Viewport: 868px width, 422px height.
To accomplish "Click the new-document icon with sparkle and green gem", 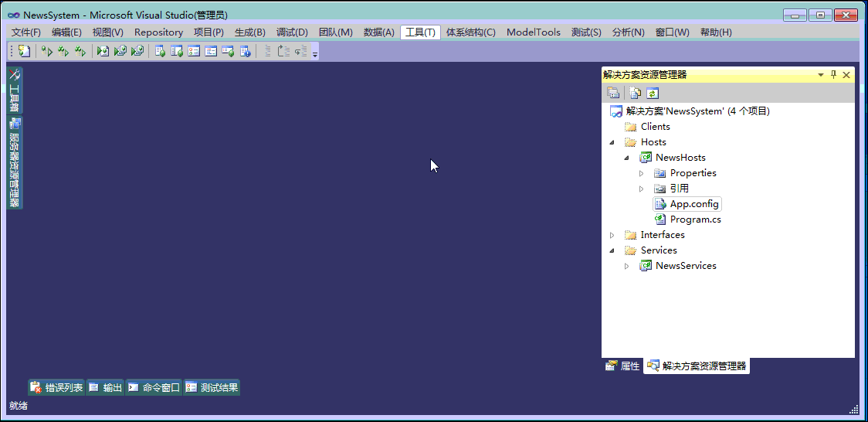I will pyautogui.click(x=24, y=52).
